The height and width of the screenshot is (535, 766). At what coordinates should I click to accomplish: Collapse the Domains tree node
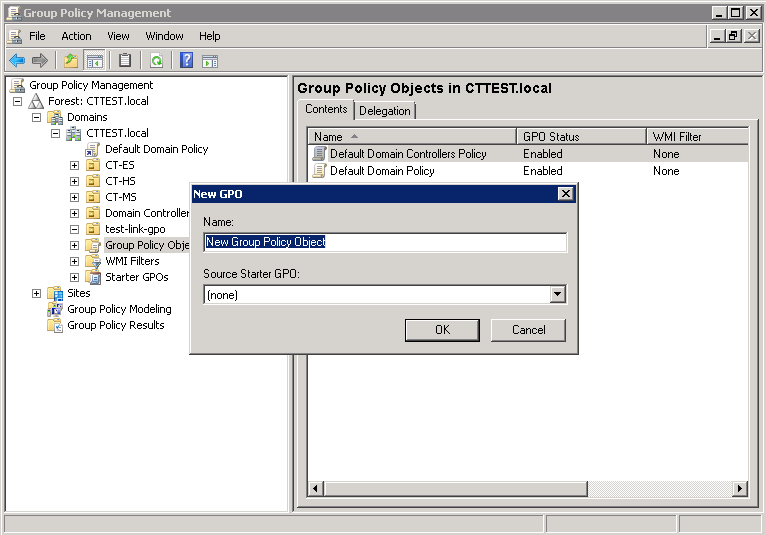pyautogui.click(x=37, y=117)
